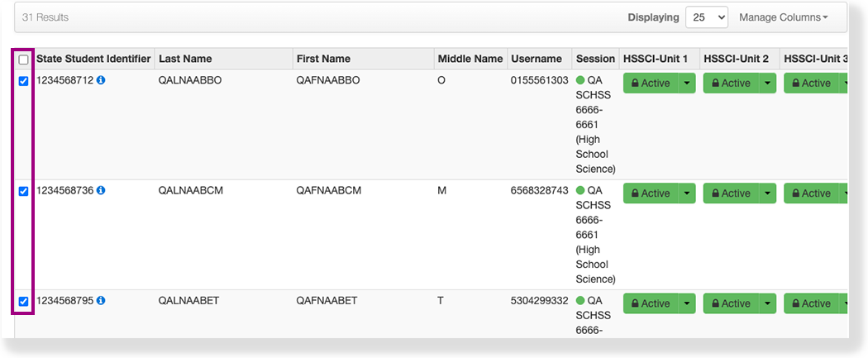Click info icon beside identifier 1234568736
The width and height of the screenshot is (868, 358).
pos(101,190)
